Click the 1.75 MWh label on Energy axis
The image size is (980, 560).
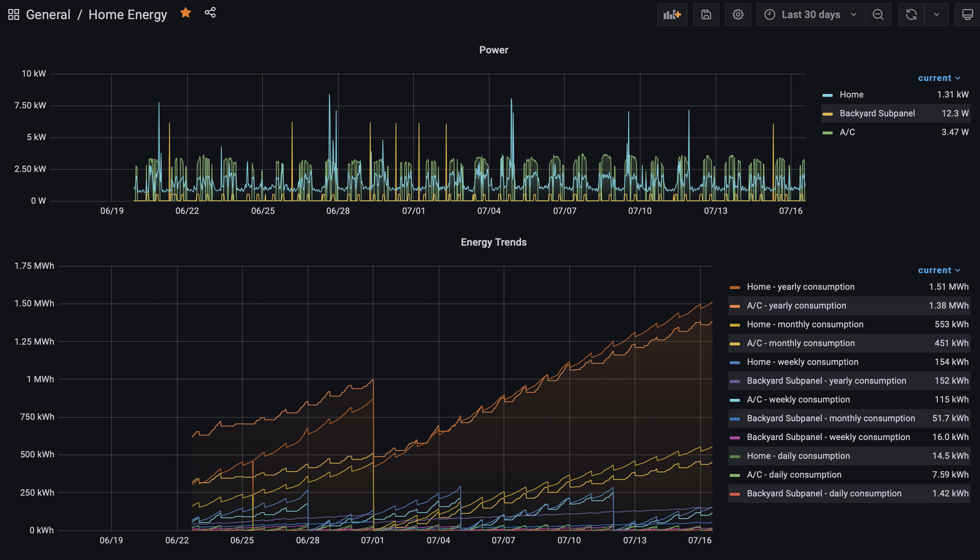[34, 266]
